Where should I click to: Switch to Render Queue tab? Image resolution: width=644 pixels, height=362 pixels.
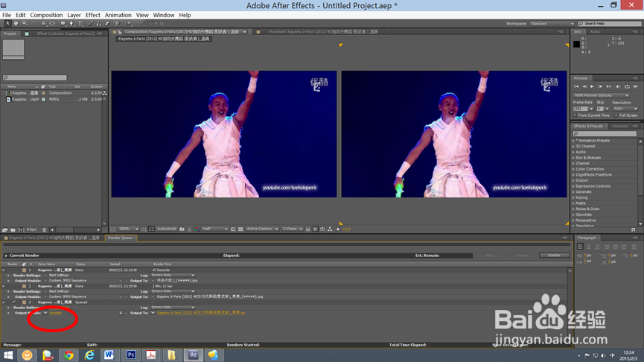tap(121, 238)
